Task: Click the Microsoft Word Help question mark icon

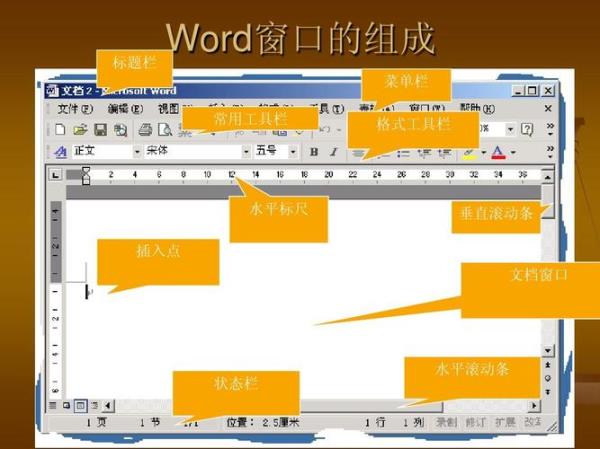Action: (x=527, y=129)
